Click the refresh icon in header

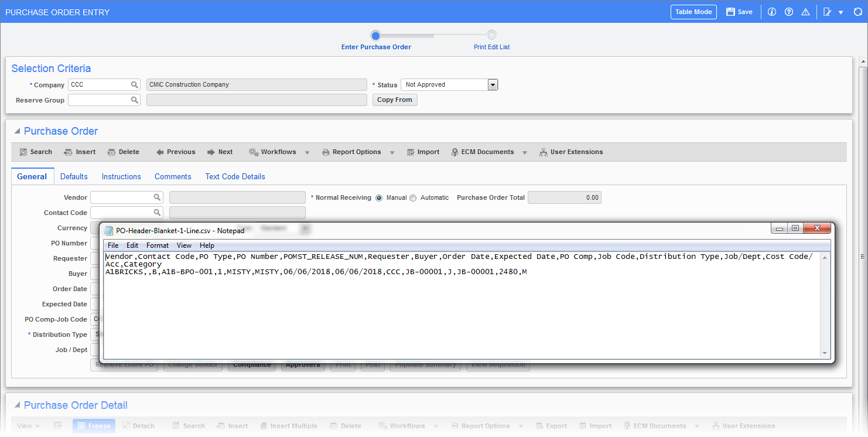pos(857,12)
